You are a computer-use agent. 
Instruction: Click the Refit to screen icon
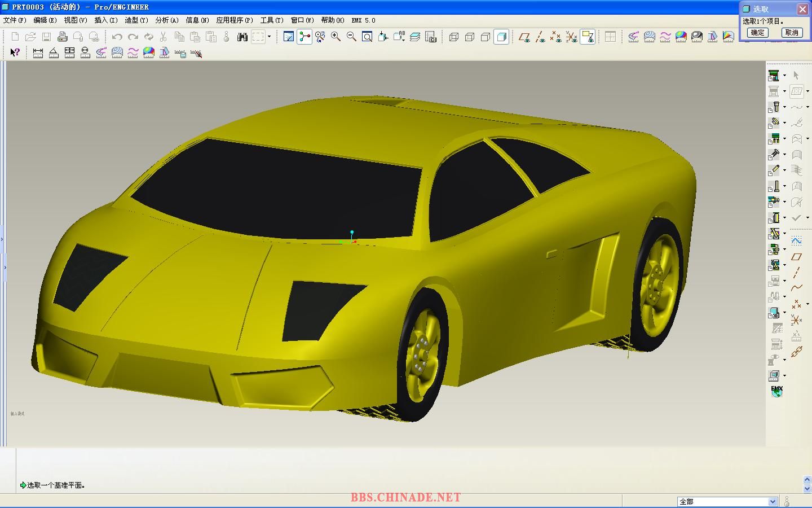pyautogui.click(x=367, y=37)
